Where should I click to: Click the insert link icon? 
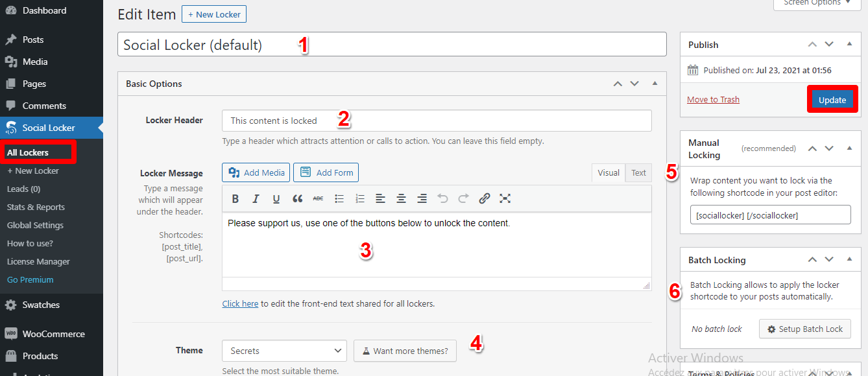click(x=484, y=199)
